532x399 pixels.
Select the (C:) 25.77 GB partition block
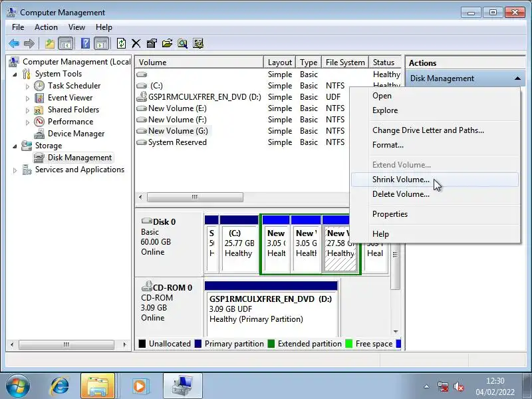pos(239,243)
